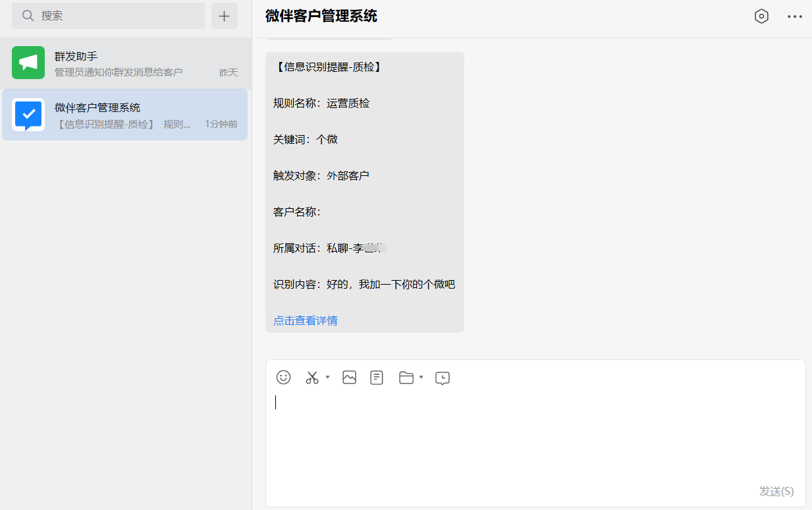Open the folder file attachment icon
The width and height of the screenshot is (812, 510).
coord(406,378)
